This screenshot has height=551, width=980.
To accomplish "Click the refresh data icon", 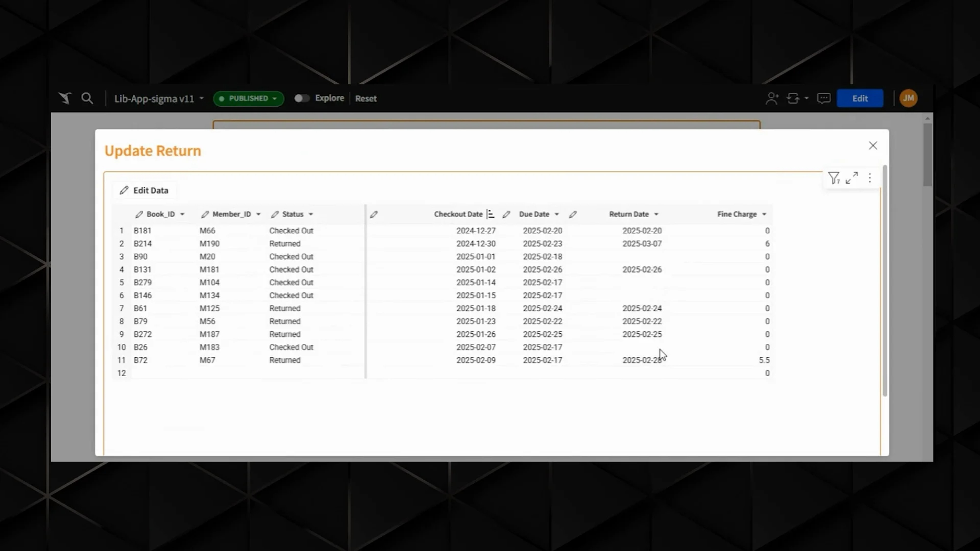I will 793,98.
